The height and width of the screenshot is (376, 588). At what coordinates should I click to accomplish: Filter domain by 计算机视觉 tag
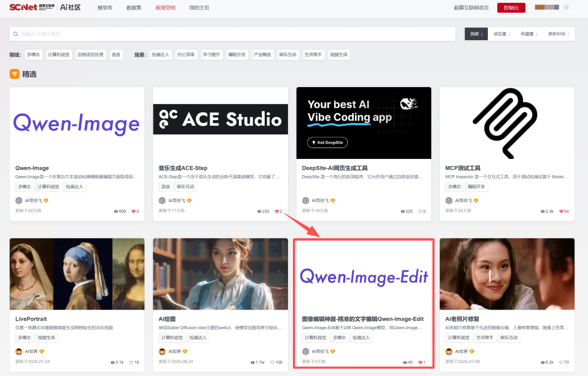click(59, 55)
